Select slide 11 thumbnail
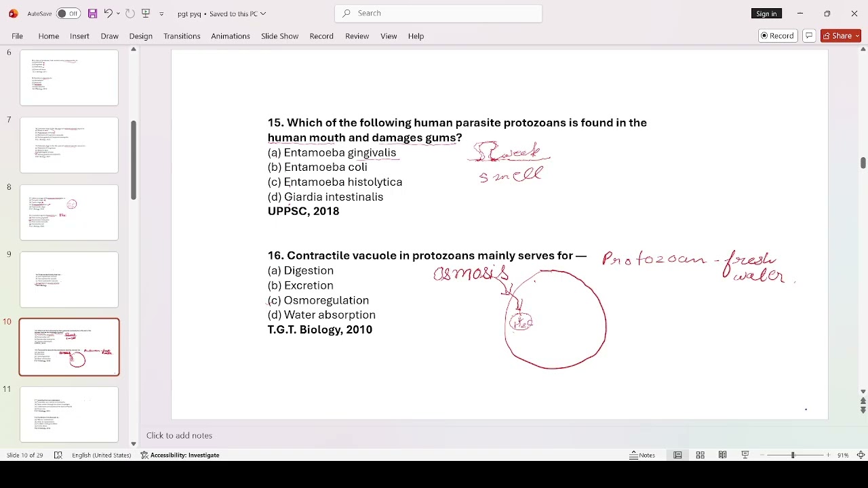Image resolution: width=868 pixels, height=488 pixels. tap(69, 413)
